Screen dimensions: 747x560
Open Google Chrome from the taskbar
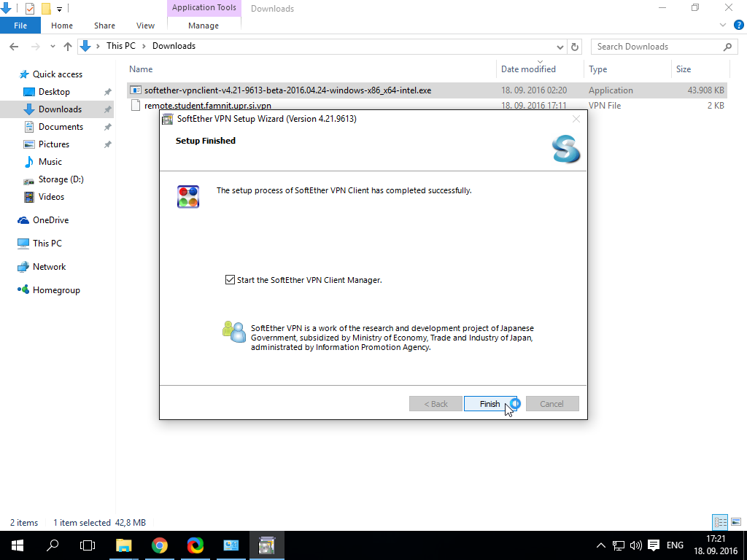tap(160, 545)
